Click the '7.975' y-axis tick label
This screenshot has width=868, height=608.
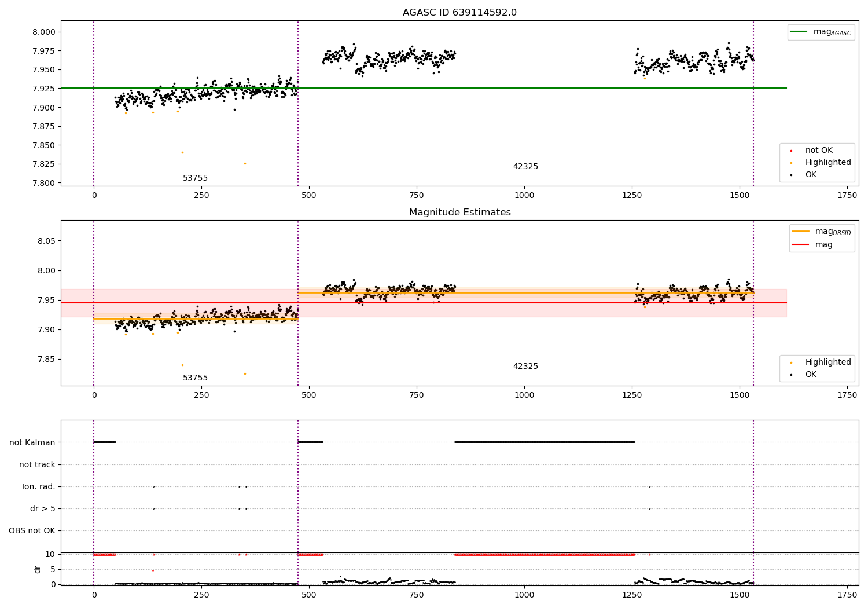(x=44, y=51)
